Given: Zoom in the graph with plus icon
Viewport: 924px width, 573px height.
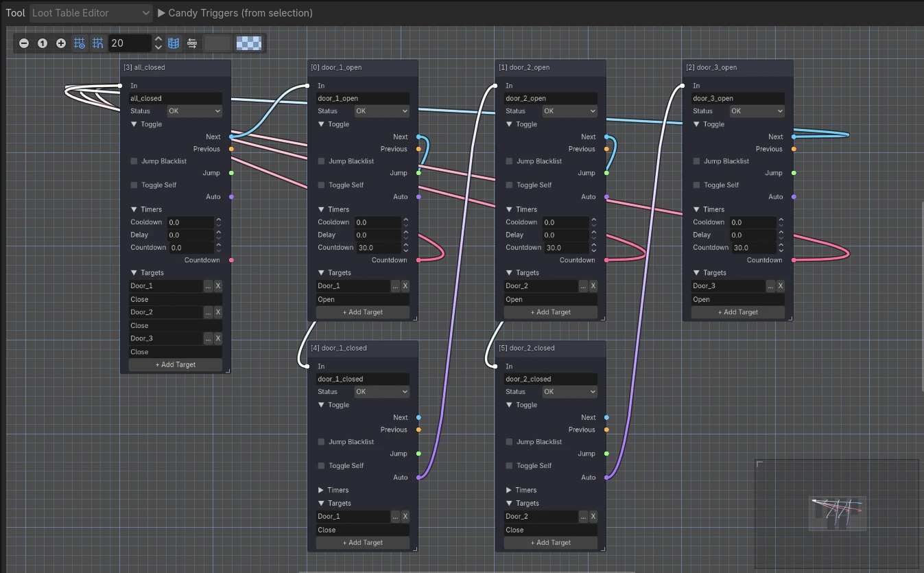Looking at the screenshot, I should click(61, 43).
